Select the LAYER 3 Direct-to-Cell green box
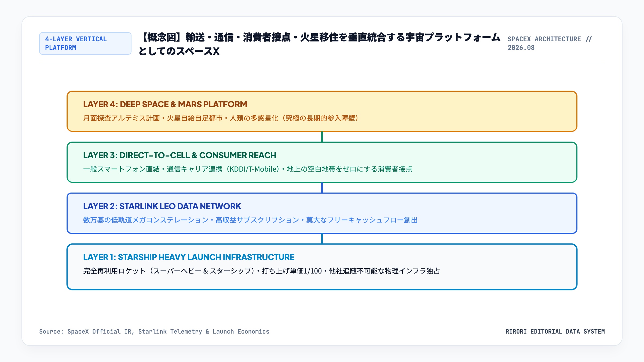The image size is (644, 362). (x=322, y=162)
